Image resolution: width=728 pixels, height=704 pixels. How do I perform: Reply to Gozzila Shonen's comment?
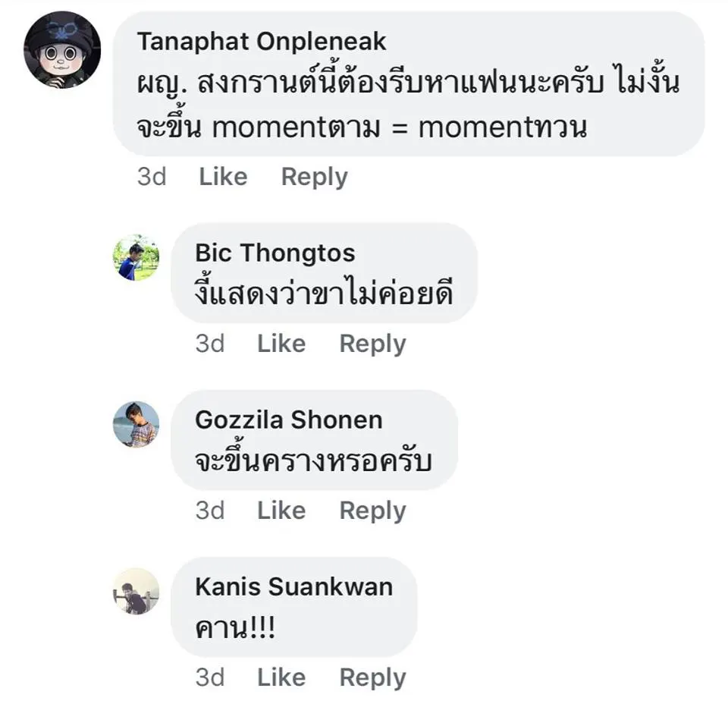click(372, 511)
